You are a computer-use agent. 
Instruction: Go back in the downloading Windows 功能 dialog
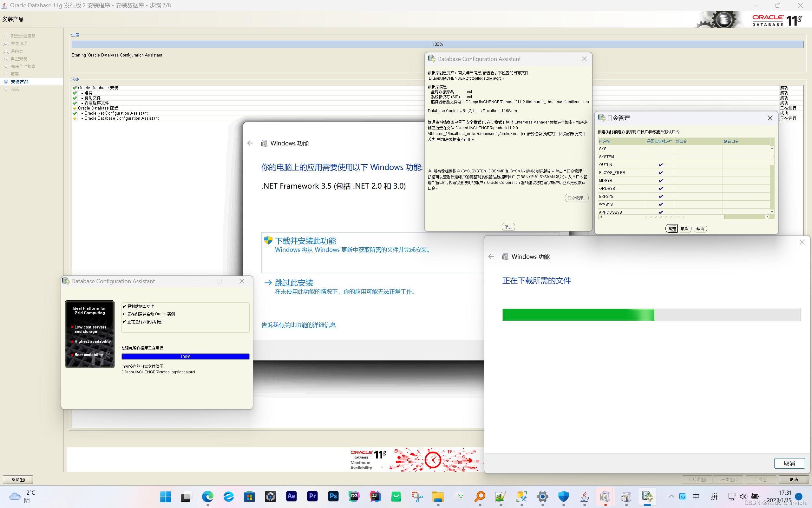click(491, 256)
